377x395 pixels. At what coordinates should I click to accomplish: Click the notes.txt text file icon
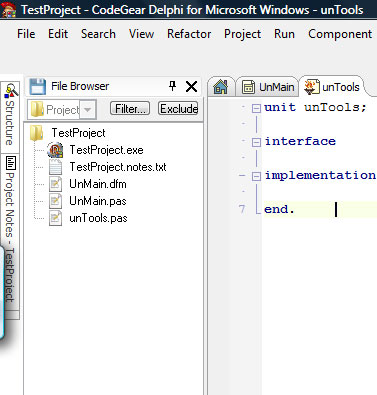[55, 167]
